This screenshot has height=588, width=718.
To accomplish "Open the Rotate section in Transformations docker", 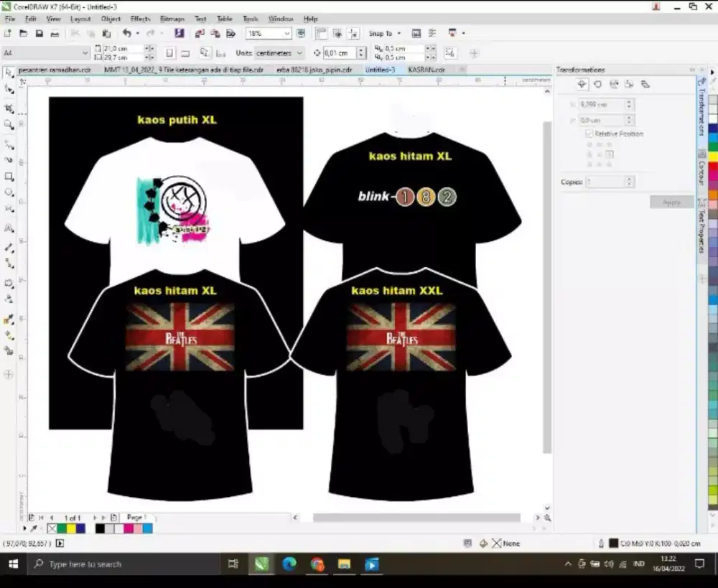I will click(x=597, y=85).
